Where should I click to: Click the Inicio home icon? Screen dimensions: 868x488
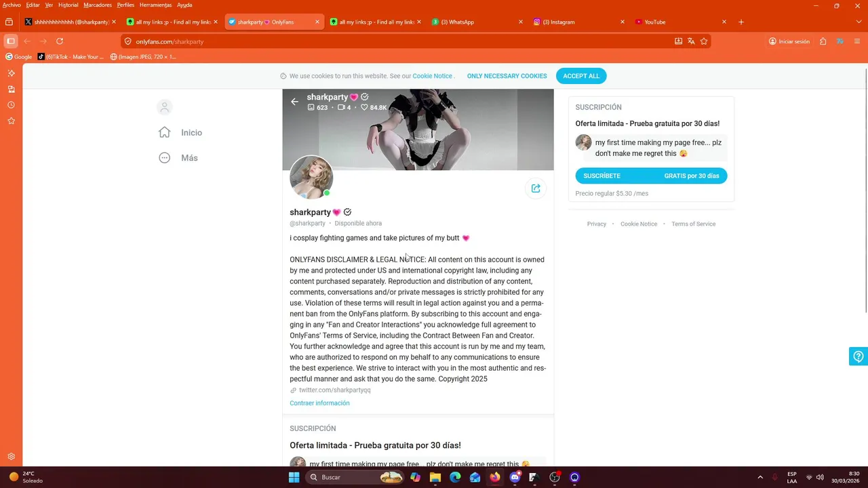(x=165, y=132)
